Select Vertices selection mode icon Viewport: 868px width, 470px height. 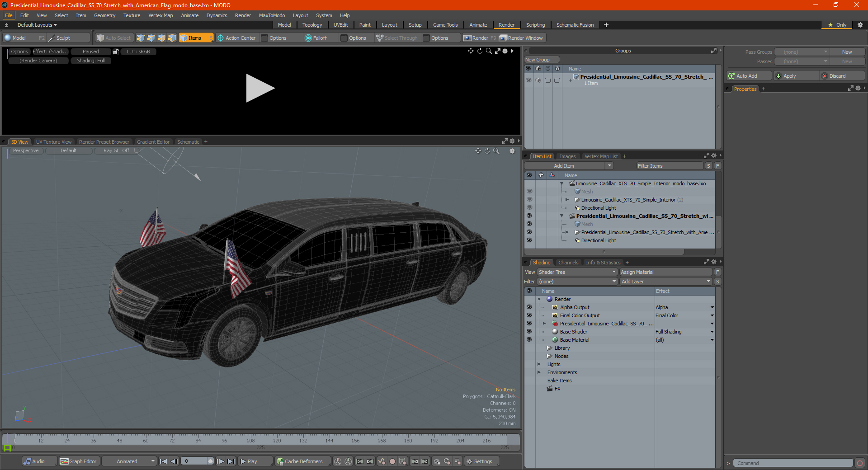click(141, 38)
